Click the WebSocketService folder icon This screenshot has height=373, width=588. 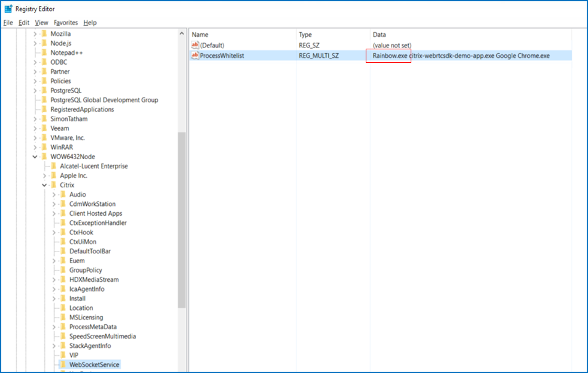tap(63, 365)
